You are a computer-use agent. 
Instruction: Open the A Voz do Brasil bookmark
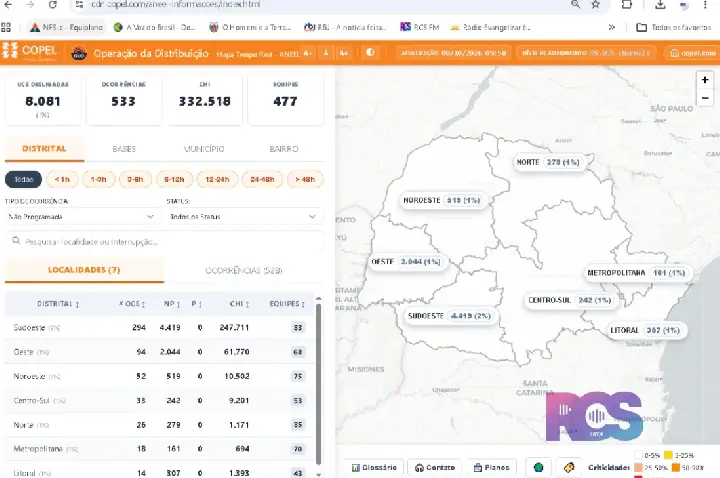[154, 27]
